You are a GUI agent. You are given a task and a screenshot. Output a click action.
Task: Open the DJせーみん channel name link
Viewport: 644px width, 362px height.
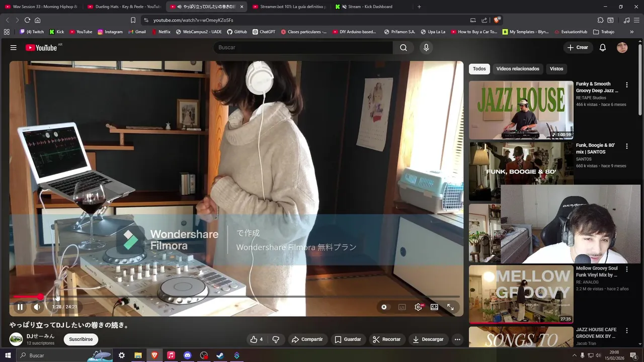41,336
